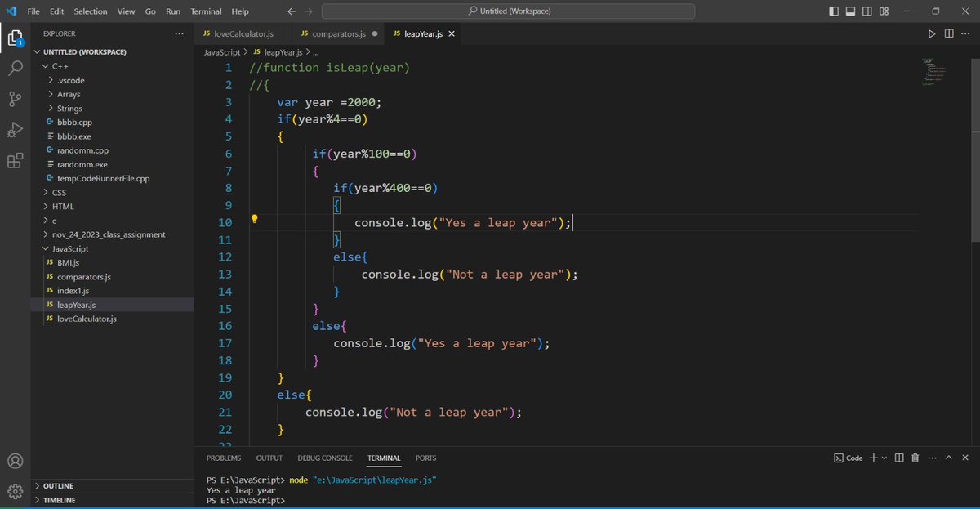Switch to the OUTPUT panel tab
Viewport: 980px width, 509px height.
pyautogui.click(x=269, y=458)
